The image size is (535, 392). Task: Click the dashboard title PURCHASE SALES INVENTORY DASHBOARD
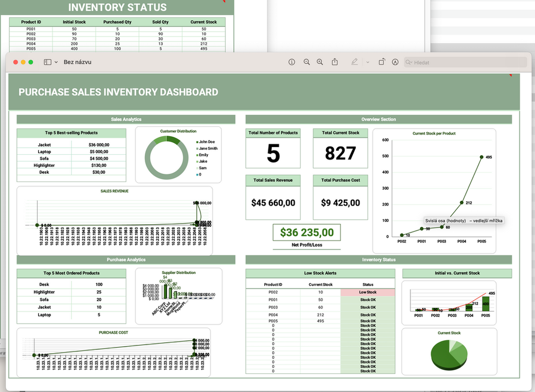[x=119, y=92]
